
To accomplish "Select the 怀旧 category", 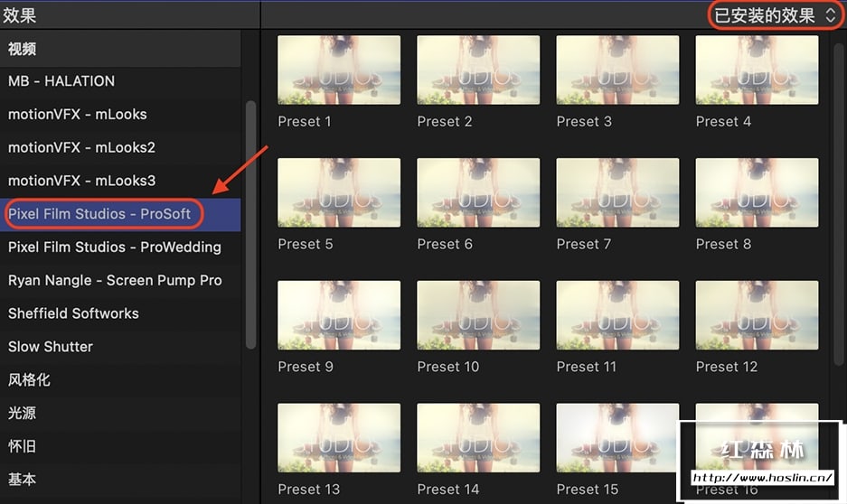I will coord(120,447).
